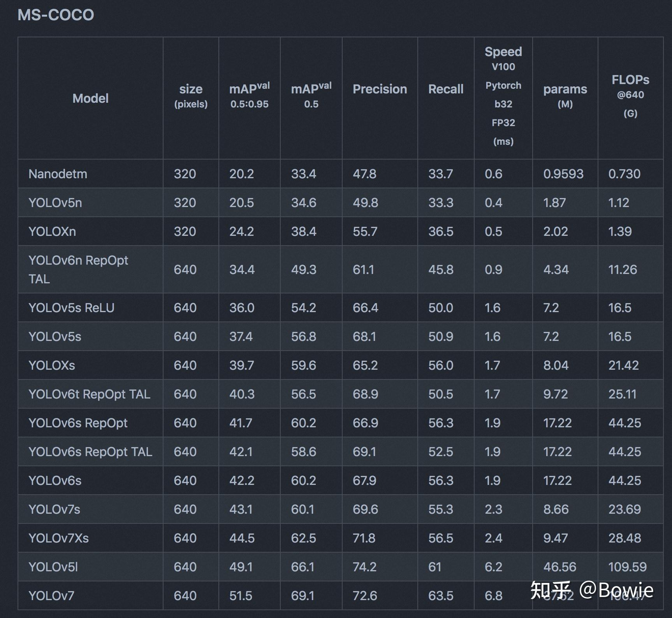Select the YOLOXn model cell
Viewport: 672px width, 618px height.
point(52,232)
